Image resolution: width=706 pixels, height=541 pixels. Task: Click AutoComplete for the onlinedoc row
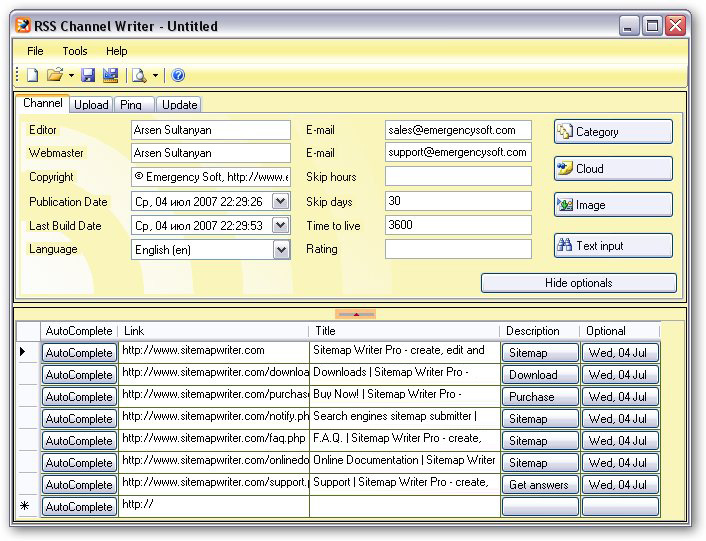pyautogui.click(x=79, y=463)
